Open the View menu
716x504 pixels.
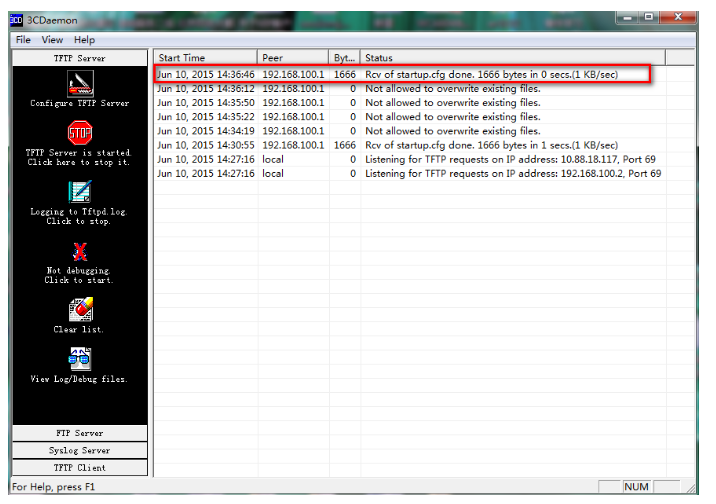pos(52,40)
